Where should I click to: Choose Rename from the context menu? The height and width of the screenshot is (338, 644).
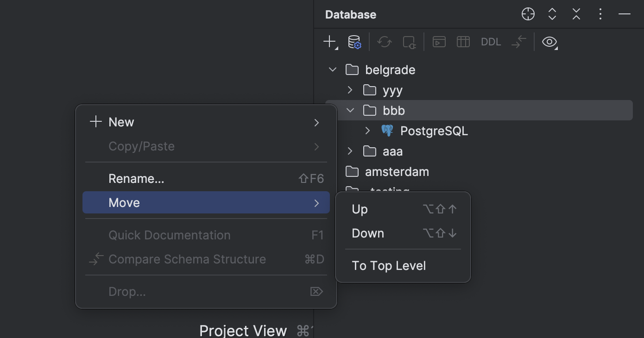136,178
